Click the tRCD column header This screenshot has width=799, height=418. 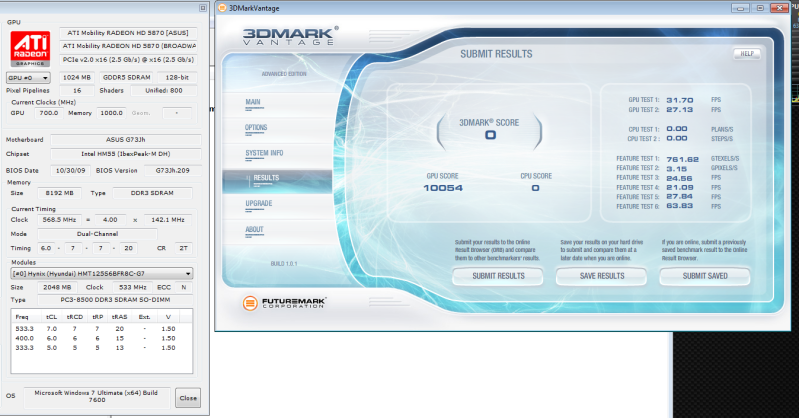(x=74, y=317)
